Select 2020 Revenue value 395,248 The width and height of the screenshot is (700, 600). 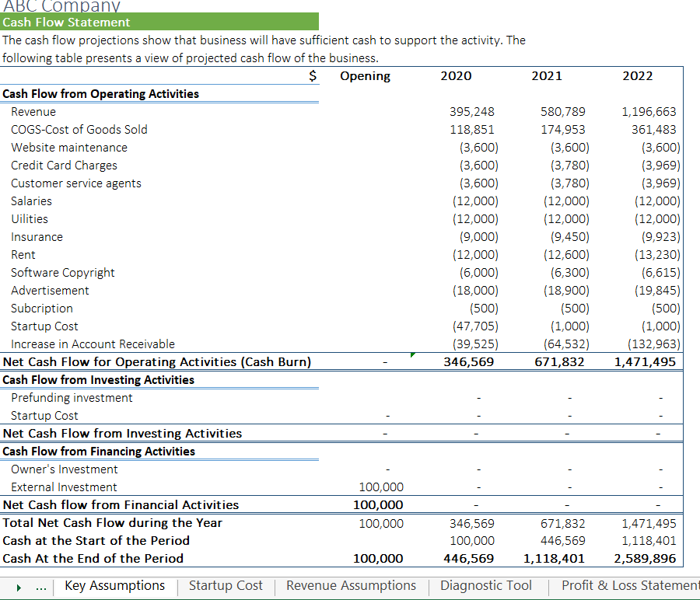pos(472,111)
